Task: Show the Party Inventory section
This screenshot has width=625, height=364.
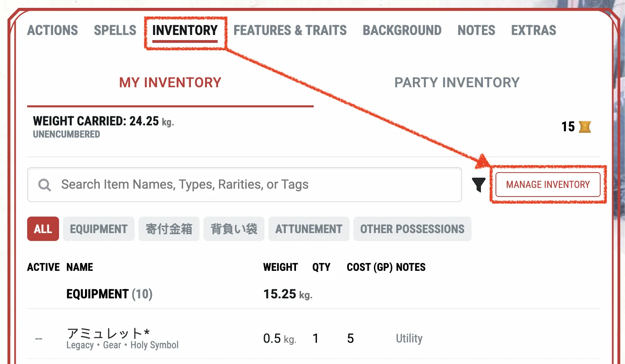Action: click(457, 83)
